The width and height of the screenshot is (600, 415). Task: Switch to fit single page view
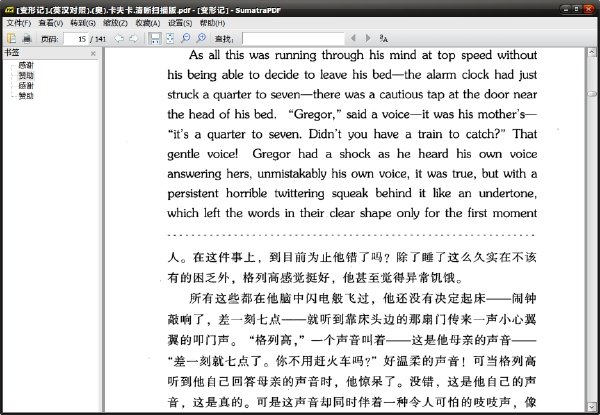[170, 38]
